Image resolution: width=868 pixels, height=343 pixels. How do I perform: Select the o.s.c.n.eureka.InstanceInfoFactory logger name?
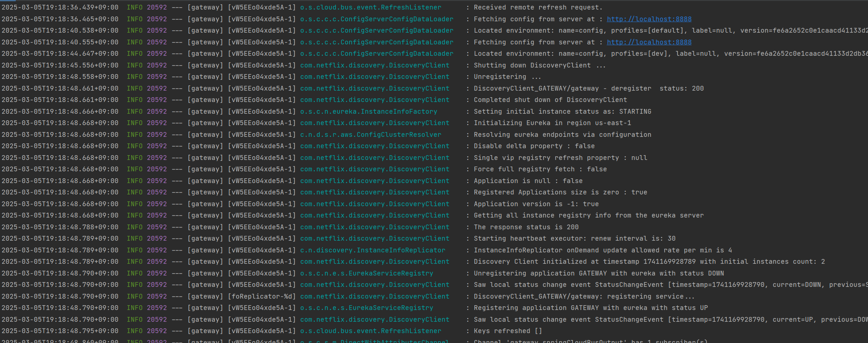coord(368,112)
